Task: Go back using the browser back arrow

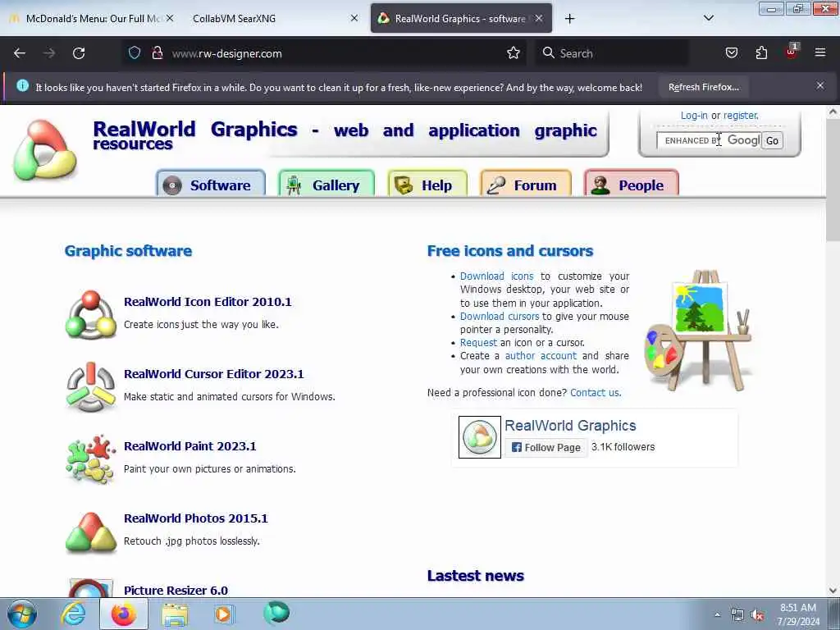Action: coord(20,53)
